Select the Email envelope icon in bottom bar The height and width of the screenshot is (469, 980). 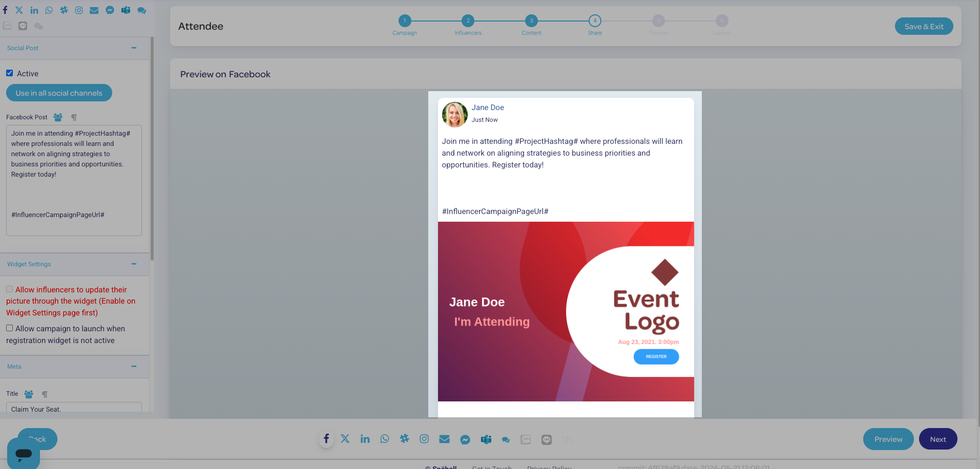pyautogui.click(x=444, y=439)
